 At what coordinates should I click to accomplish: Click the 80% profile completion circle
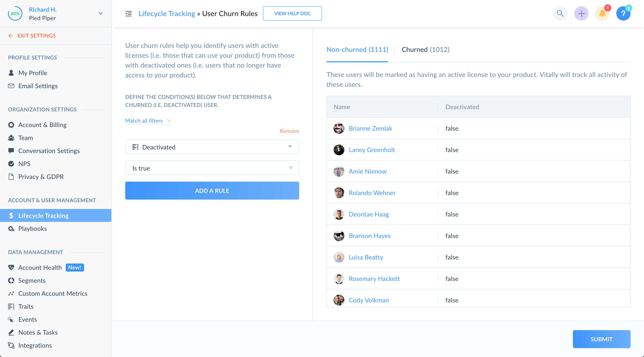15,13
